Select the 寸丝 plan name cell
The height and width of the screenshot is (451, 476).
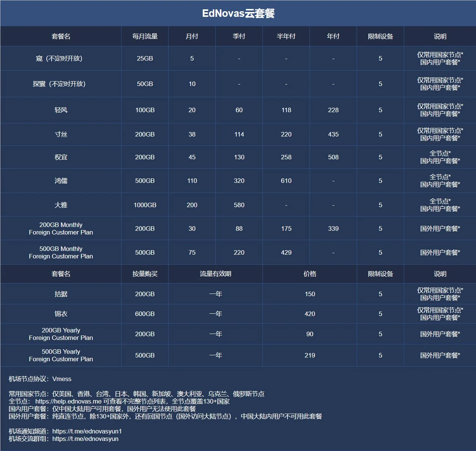(x=61, y=134)
